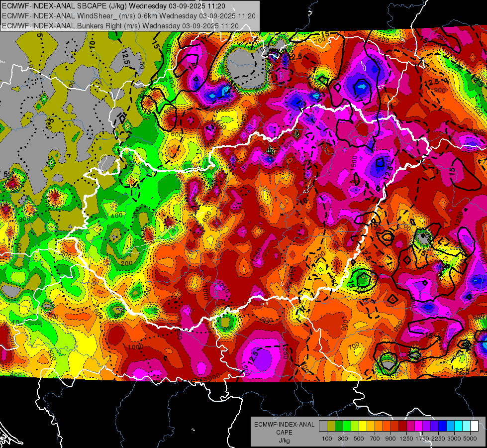
Task: Click the legend value 100
Action: (327, 439)
